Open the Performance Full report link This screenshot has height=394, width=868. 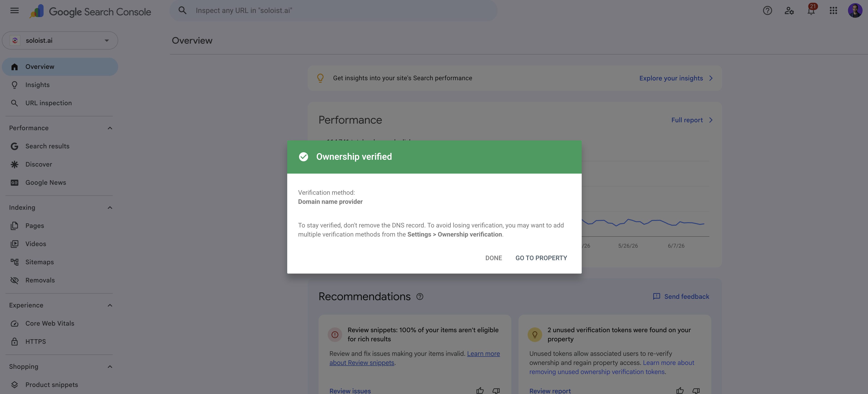click(687, 120)
